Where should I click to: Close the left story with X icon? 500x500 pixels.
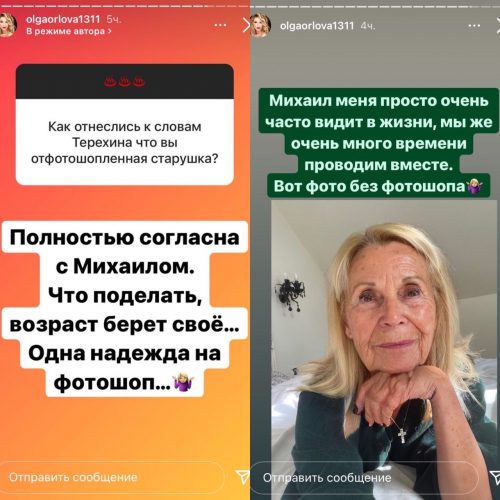(x=246, y=25)
